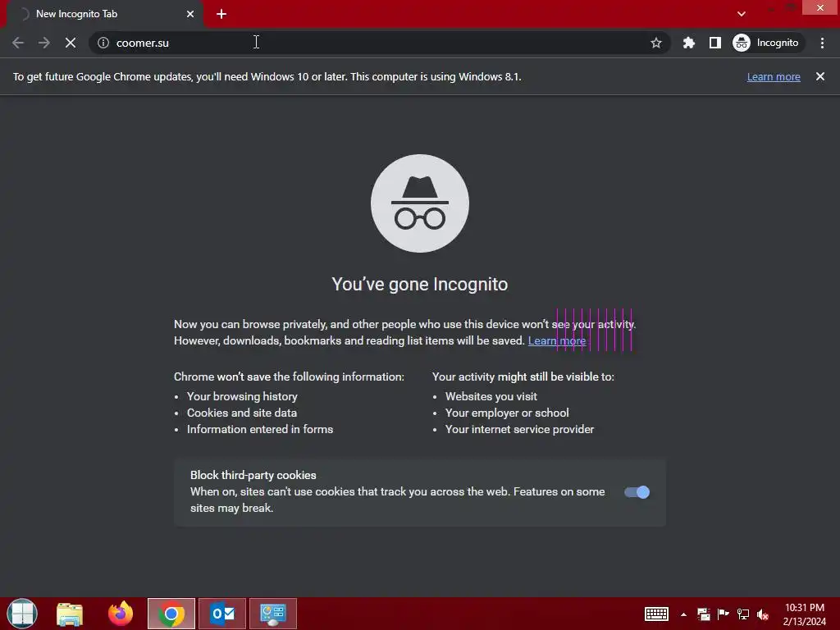Open Outlook from the taskbar
Screen dimensions: 840x630
[222, 614]
